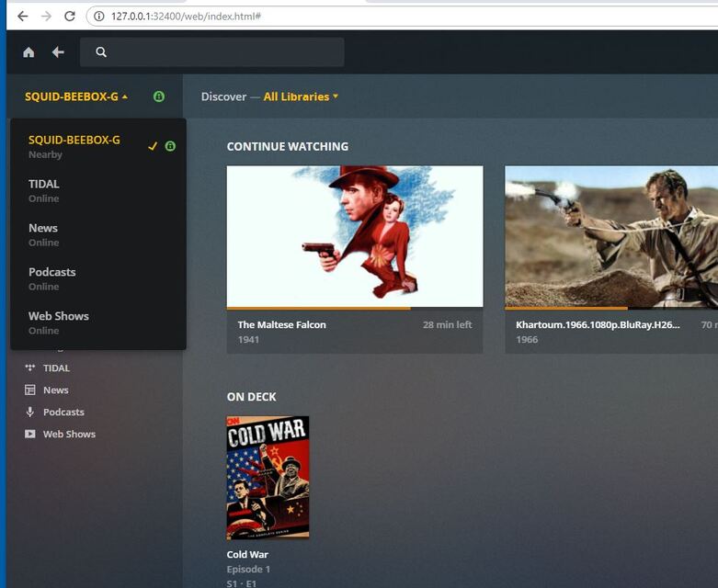Click the Episode 1 link
The width and height of the screenshot is (718, 588).
[x=248, y=570]
